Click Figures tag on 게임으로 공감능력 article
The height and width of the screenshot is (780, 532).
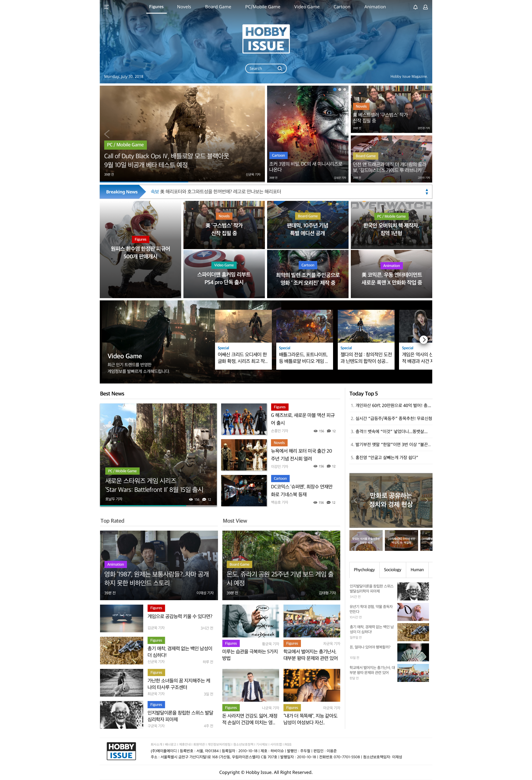click(156, 608)
